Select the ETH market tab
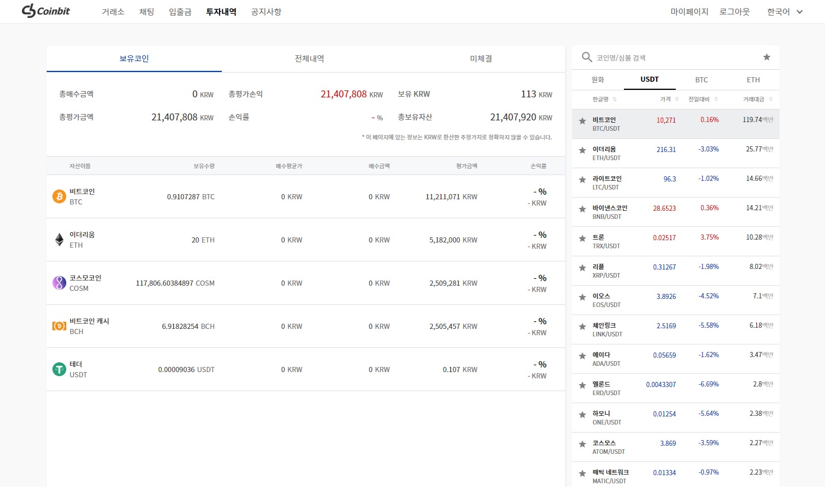Viewport: 825px width, 504px height. pyautogui.click(x=754, y=79)
